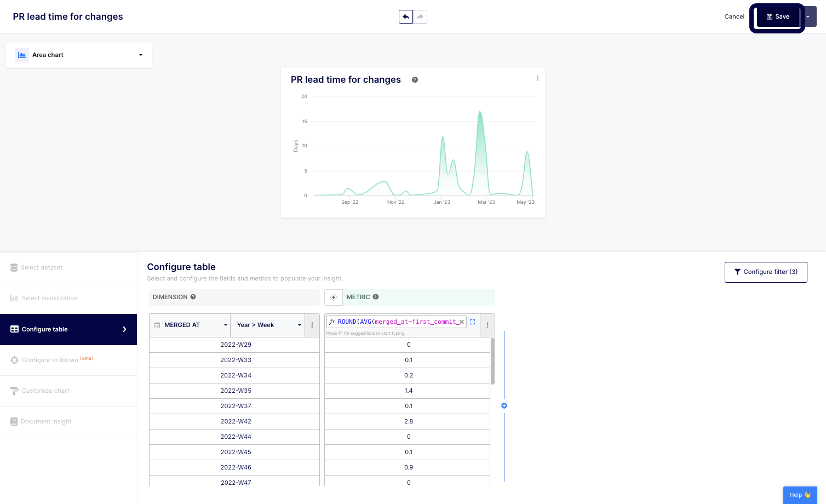Open metric column three-dot options
Image resolution: width=826 pixels, height=504 pixels.
487,325
